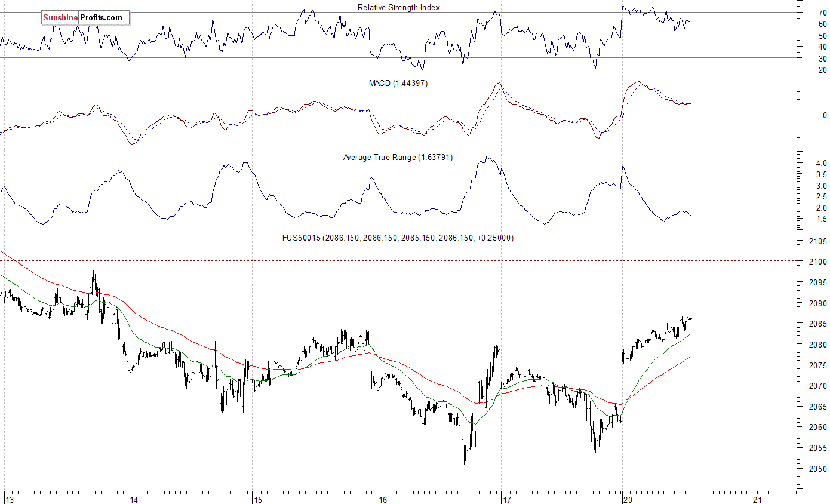830x504 pixels.
Task: Select the MACD (1.44397) panel title
Action: 398,83
